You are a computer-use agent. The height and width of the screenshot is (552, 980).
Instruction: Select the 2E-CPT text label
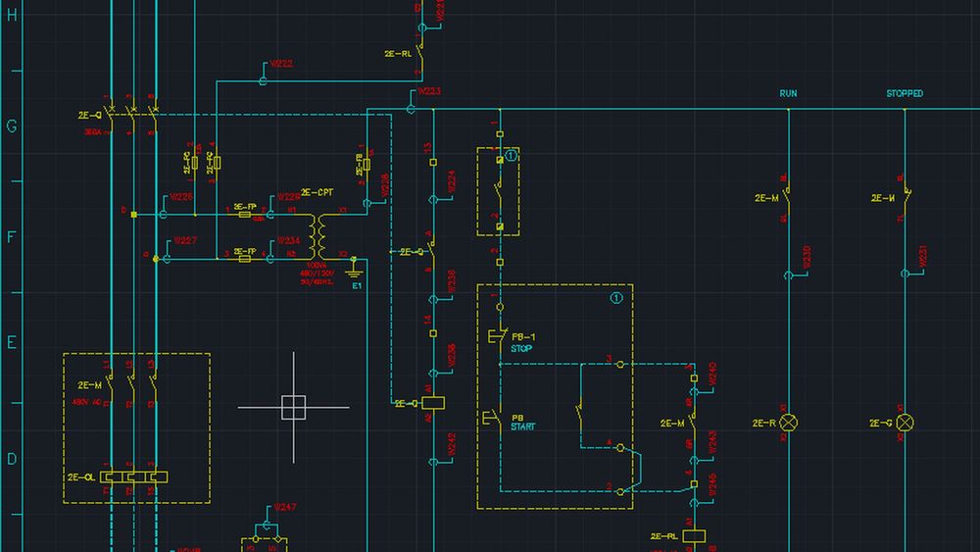click(318, 192)
